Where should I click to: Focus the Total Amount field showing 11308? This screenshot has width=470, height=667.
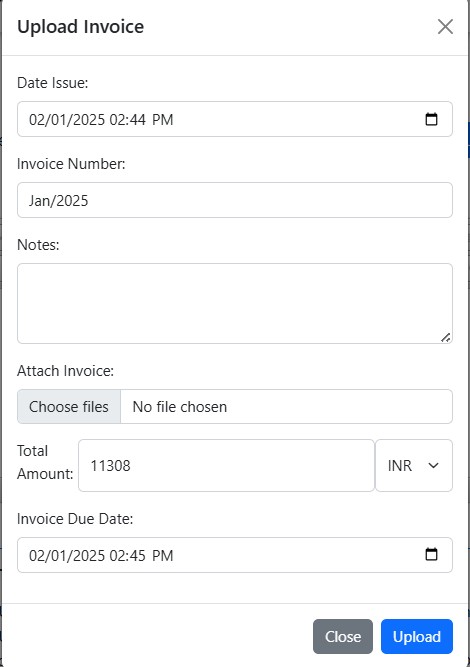click(x=226, y=465)
